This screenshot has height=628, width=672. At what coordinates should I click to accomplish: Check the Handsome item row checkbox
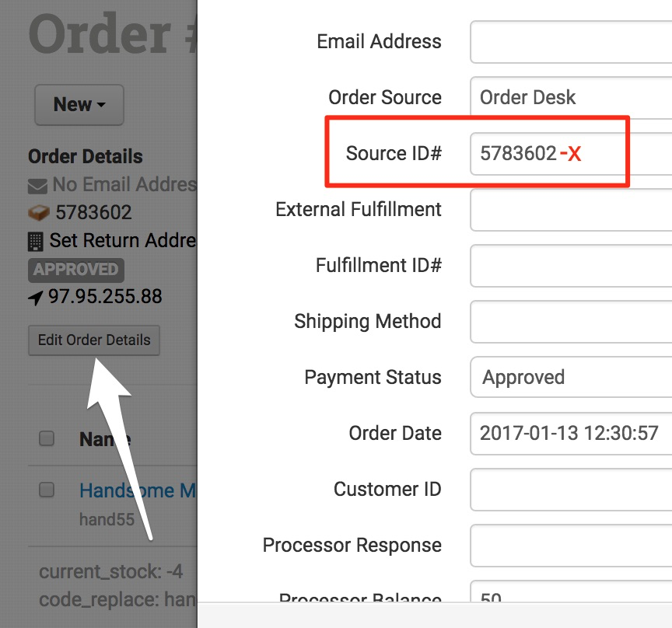tap(47, 490)
